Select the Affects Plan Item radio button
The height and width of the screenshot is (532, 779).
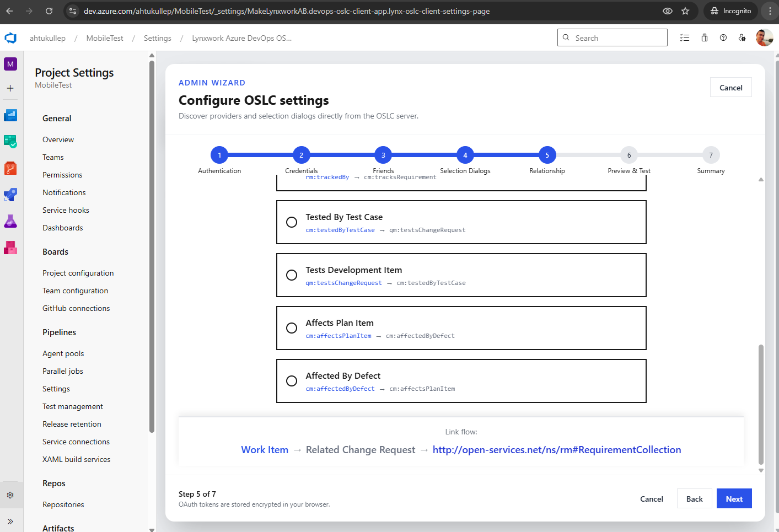coord(292,328)
